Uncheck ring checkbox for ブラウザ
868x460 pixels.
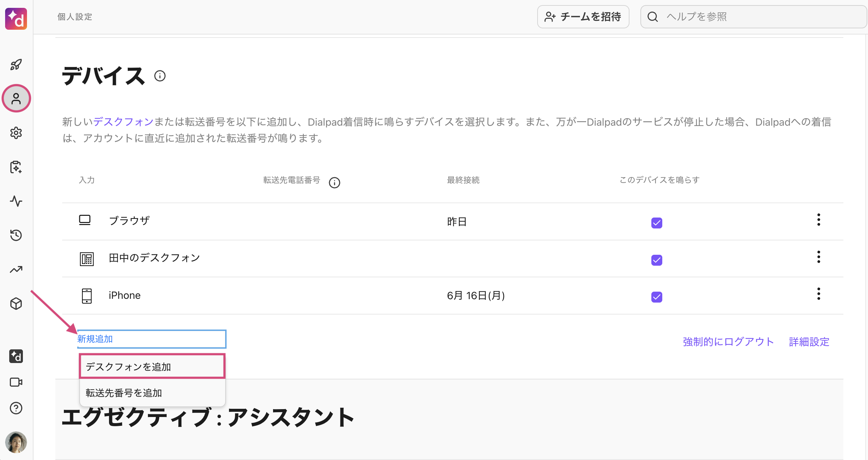tap(656, 223)
